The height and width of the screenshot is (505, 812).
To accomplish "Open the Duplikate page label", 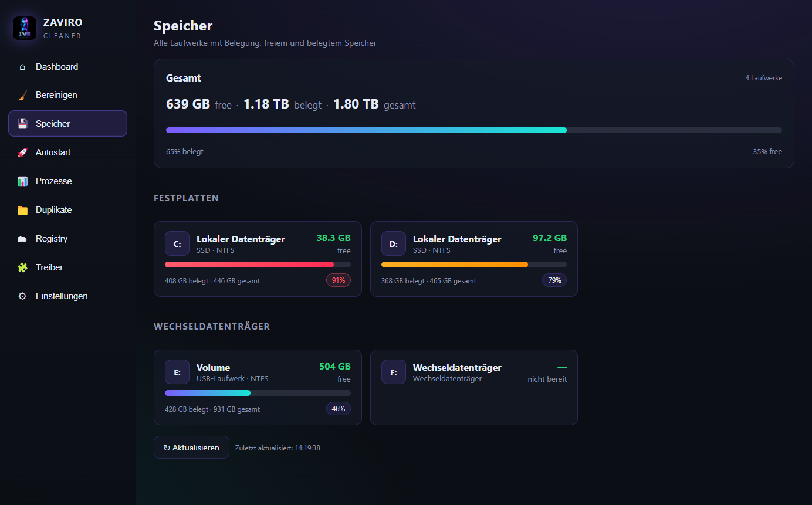I will (53, 210).
